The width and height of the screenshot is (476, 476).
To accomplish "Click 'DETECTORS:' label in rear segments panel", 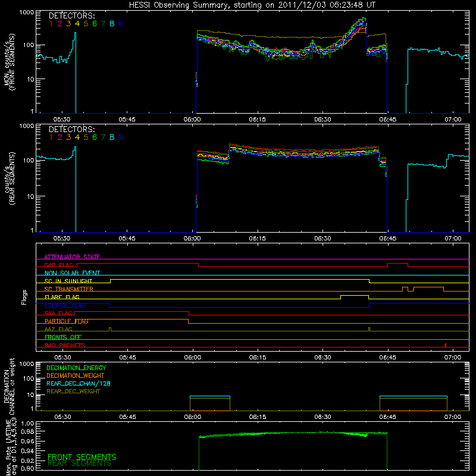I will (x=72, y=129).
